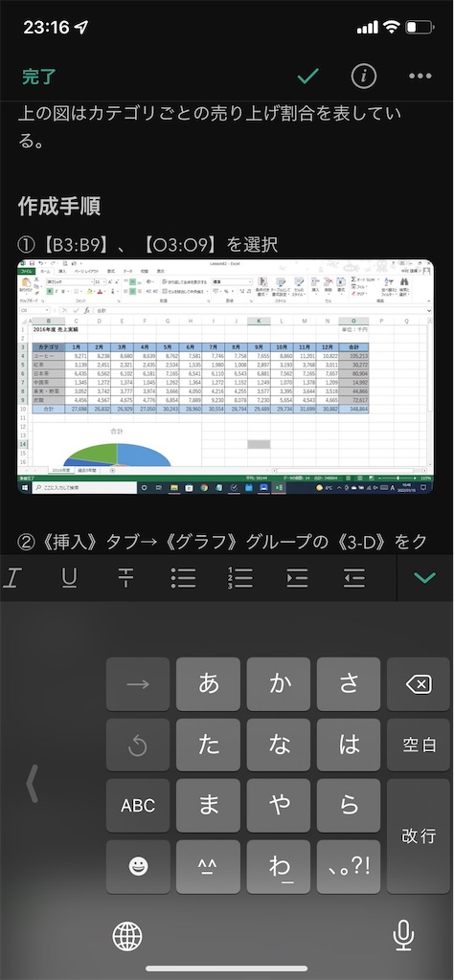Tap the な key

[279, 745]
